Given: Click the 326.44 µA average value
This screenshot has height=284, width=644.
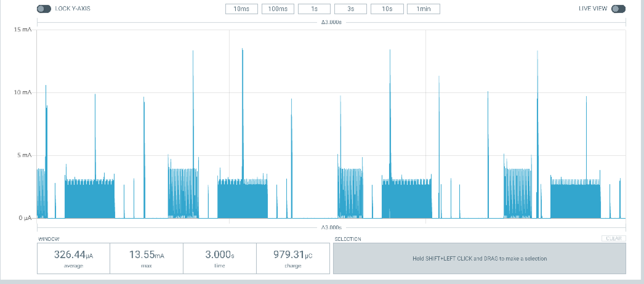Looking at the screenshot, I should coord(73,255).
